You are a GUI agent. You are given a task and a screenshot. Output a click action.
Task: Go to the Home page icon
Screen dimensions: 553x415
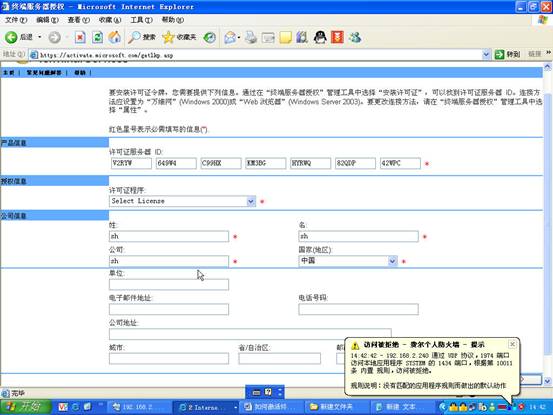[114, 37]
